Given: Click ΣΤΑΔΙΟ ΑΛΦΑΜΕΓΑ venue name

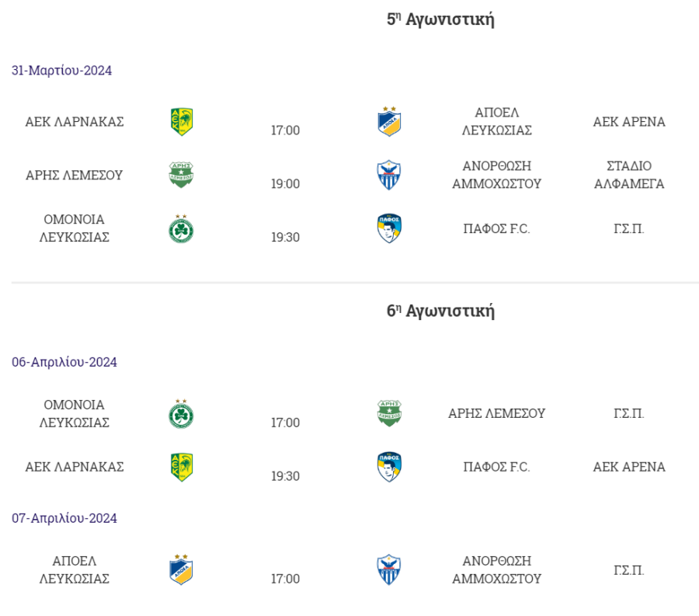Looking at the screenshot, I should click(x=629, y=175).
